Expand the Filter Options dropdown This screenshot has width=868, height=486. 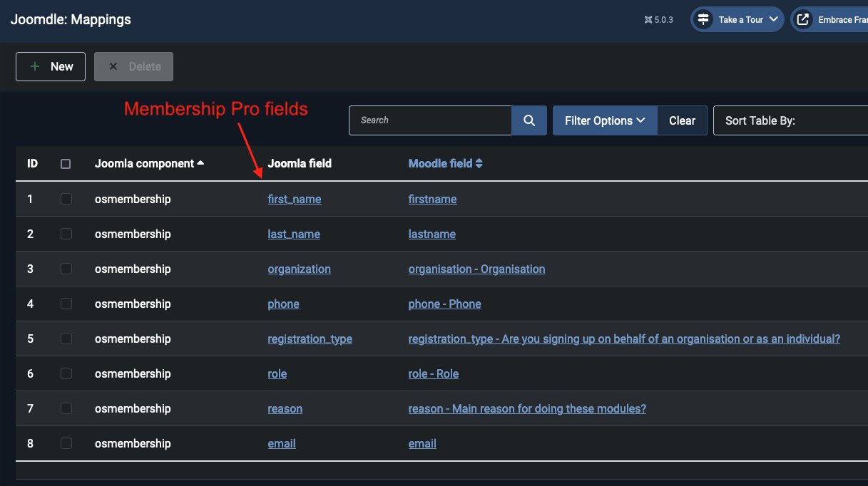click(605, 120)
